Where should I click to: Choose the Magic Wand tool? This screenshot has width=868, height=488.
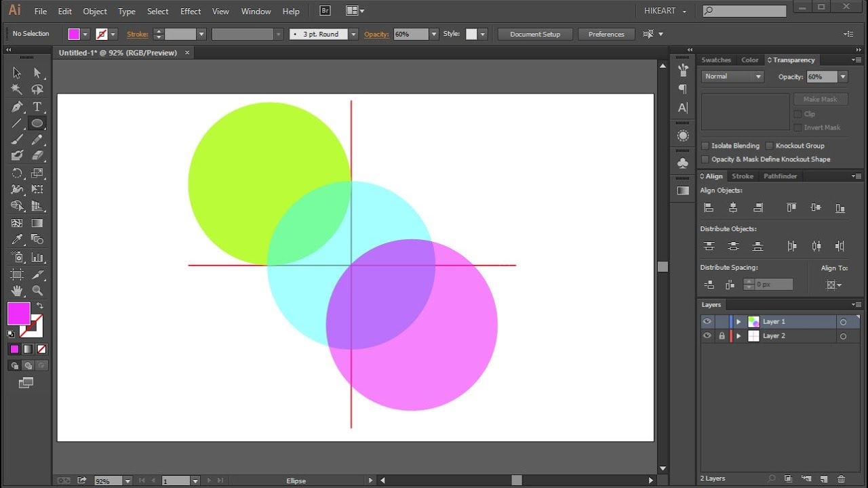[x=17, y=89]
